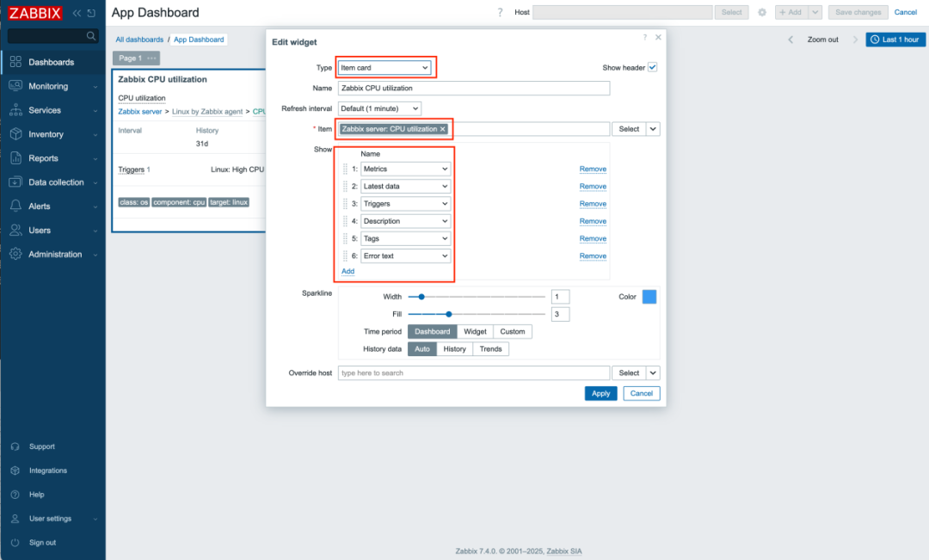Open the Services menu
The width and height of the screenshot is (929, 560).
(x=52, y=110)
